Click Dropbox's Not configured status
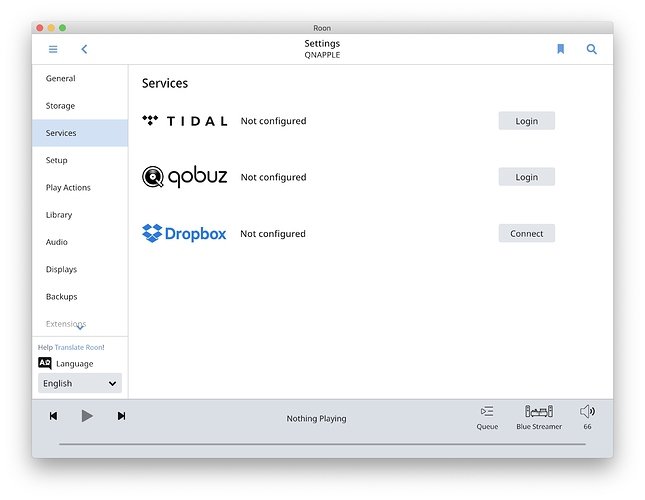645x500 pixels. coord(273,234)
